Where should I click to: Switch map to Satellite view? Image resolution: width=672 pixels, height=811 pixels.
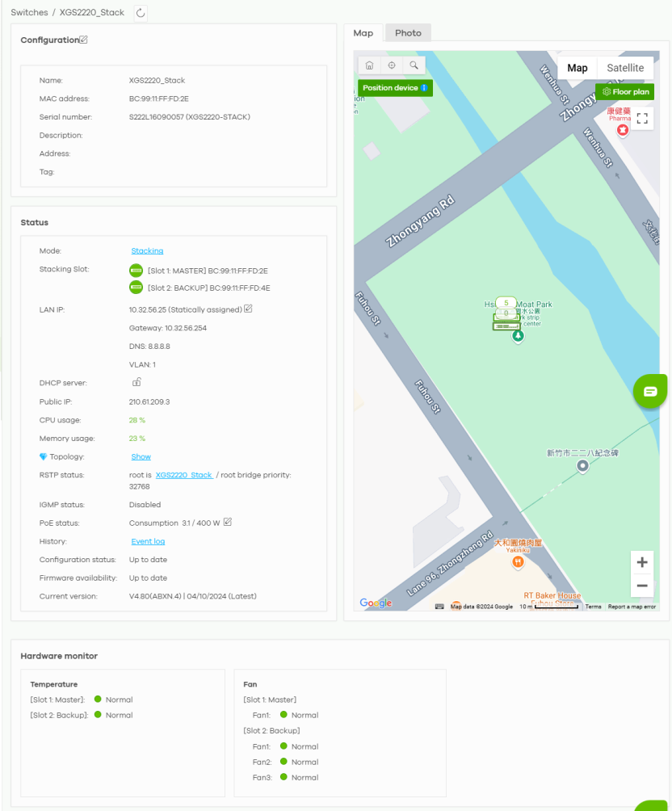point(625,68)
